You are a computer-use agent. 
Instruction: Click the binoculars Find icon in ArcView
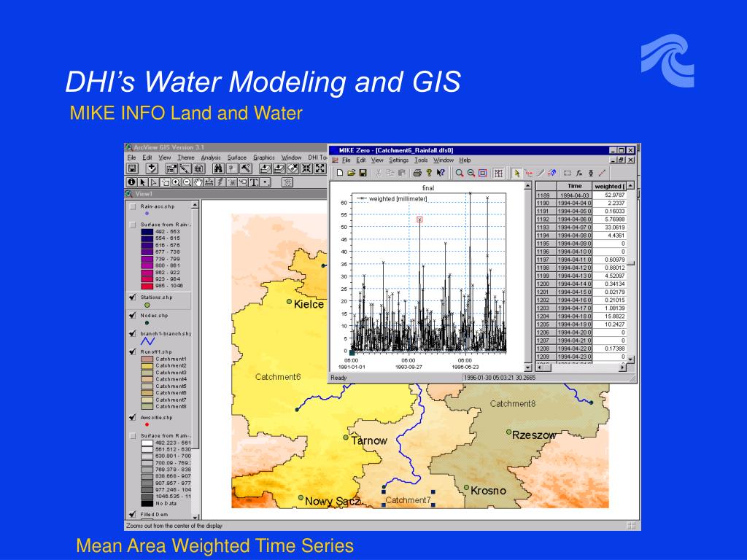pyautogui.click(x=218, y=168)
